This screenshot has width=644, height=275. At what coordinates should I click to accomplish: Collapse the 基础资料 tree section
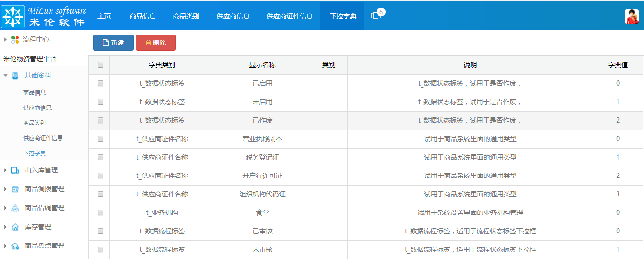(5, 74)
